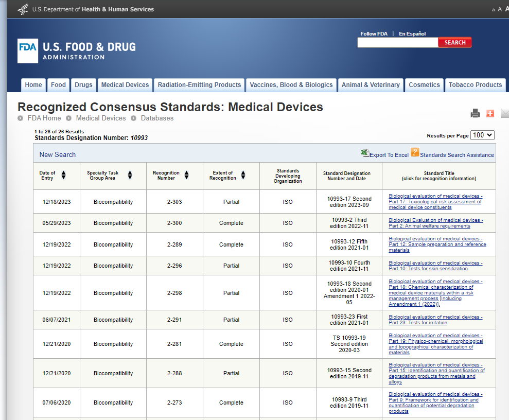Click the red plus share icon
The width and height of the screenshot is (509, 420).
click(490, 113)
